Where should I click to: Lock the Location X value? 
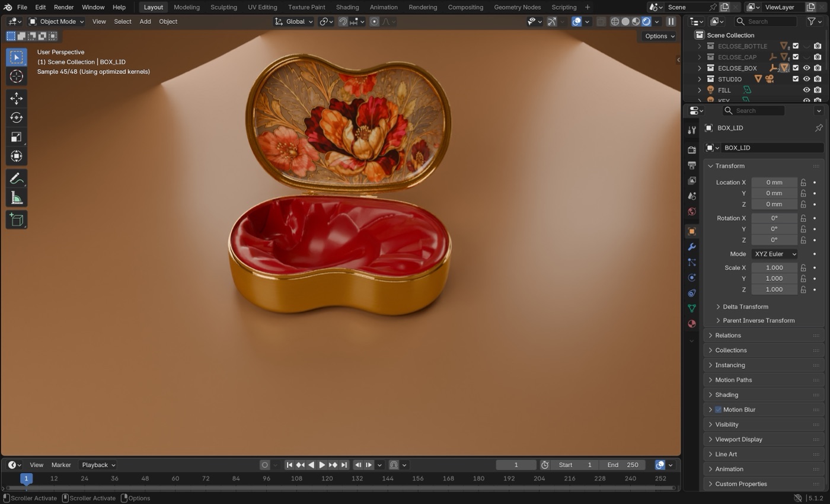tap(803, 183)
